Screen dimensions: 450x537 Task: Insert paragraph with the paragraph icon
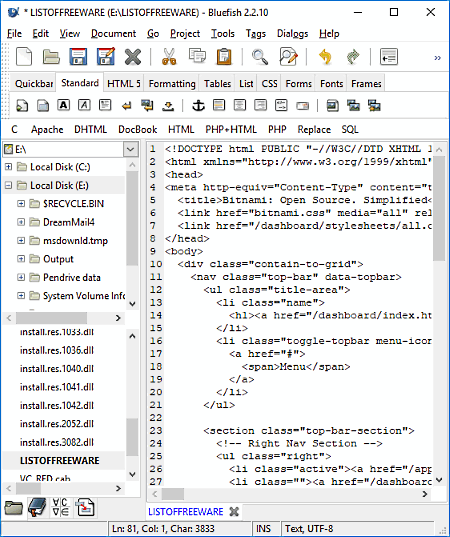coord(105,105)
